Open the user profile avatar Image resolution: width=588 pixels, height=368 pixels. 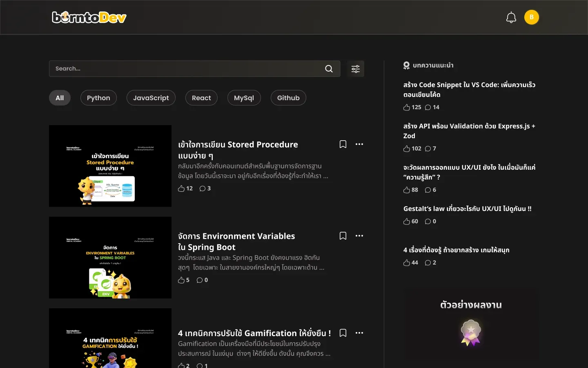click(x=531, y=17)
